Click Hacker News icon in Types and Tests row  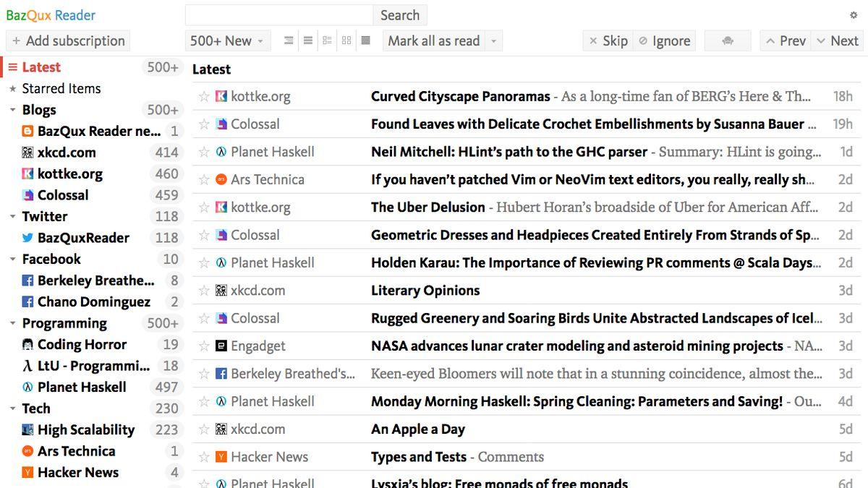pos(221,457)
